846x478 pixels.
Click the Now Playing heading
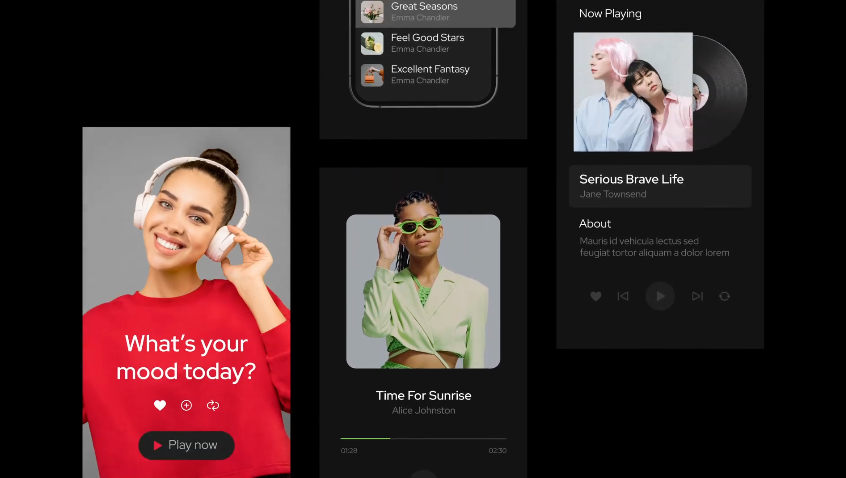pos(610,13)
